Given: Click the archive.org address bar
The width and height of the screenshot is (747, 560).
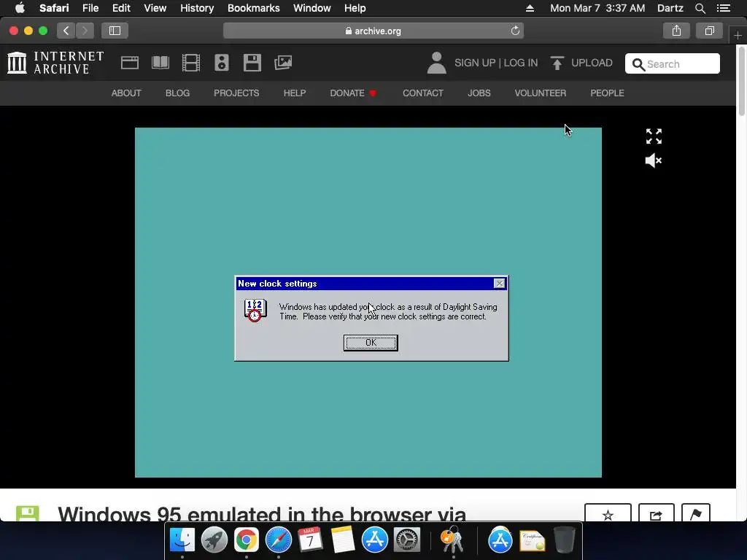Looking at the screenshot, I should coord(373,31).
